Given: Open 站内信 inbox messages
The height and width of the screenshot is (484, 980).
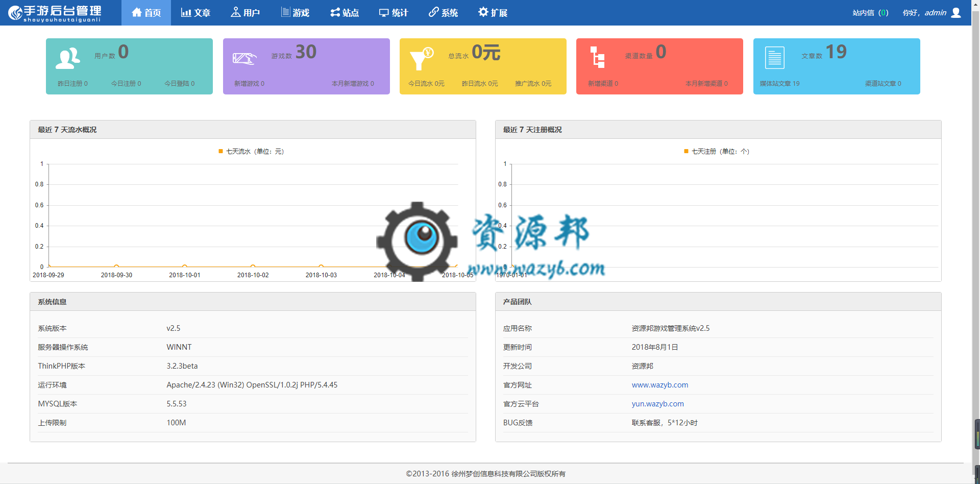Looking at the screenshot, I should point(870,13).
